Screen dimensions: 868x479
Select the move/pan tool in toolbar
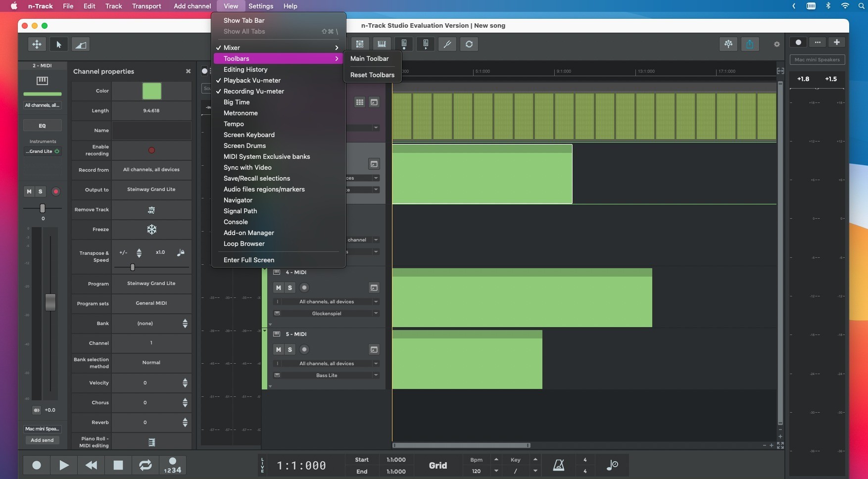37,45
